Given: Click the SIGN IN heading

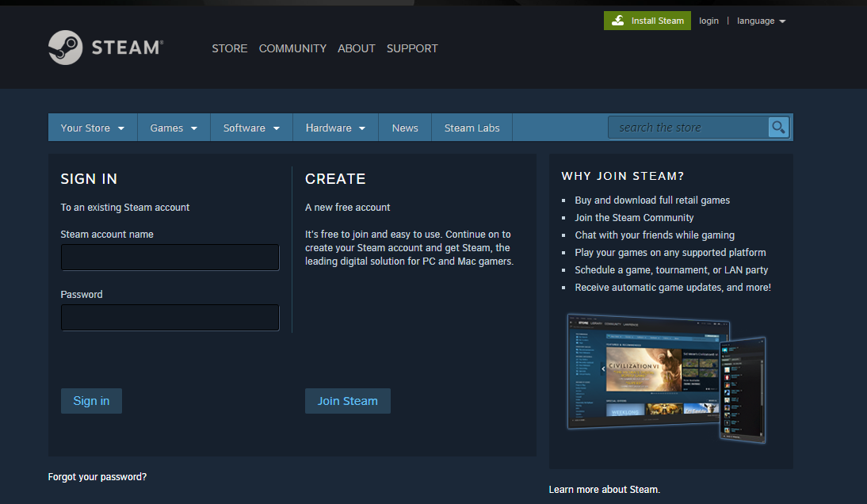Looking at the screenshot, I should (x=89, y=179).
